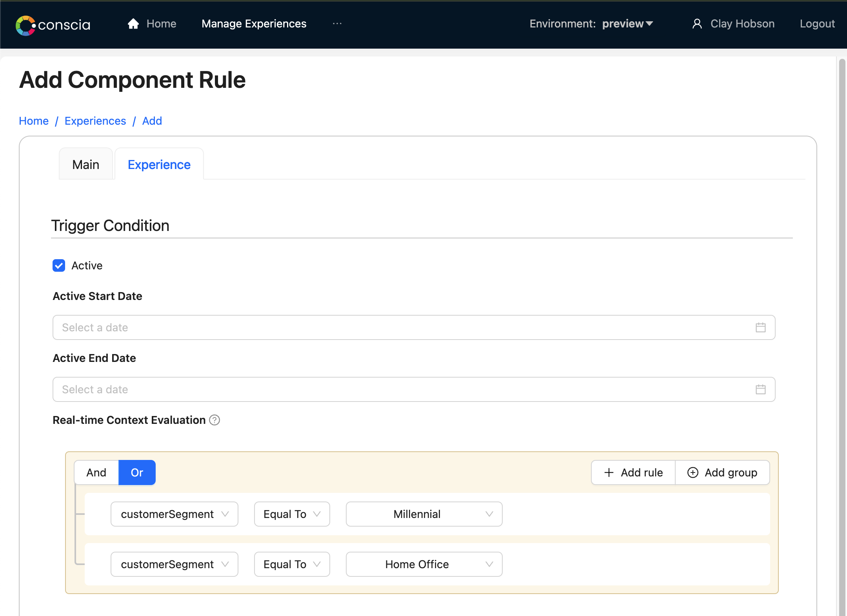The width and height of the screenshot is (847, 616).
Task: Click the Home house icon
Action: point(133,24)
